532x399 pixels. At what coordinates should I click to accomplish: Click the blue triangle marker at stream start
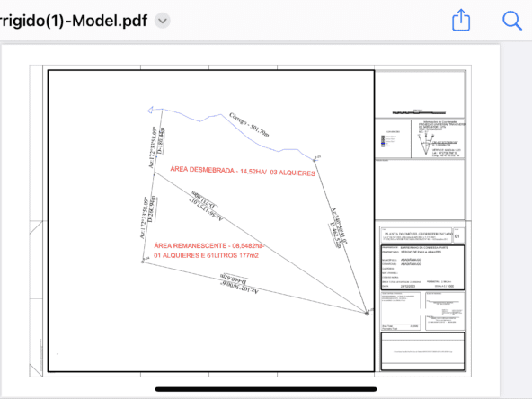pos(150,110)
